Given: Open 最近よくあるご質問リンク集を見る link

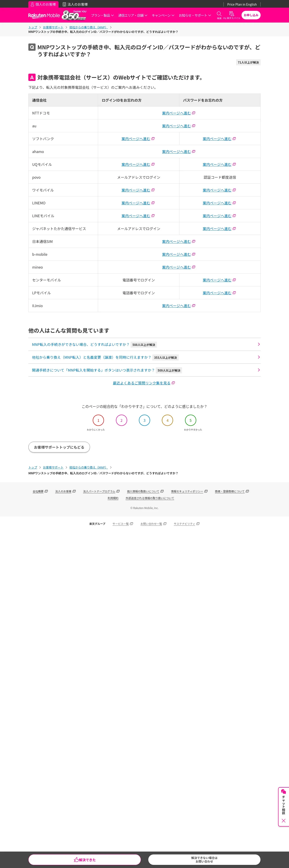Looking at the screenshot, I should 144,383.
